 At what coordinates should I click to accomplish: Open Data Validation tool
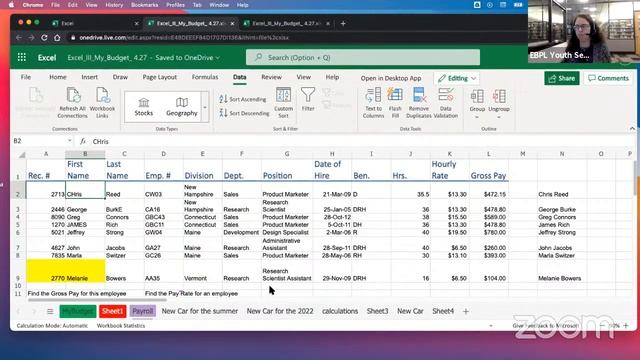(446, 102)
